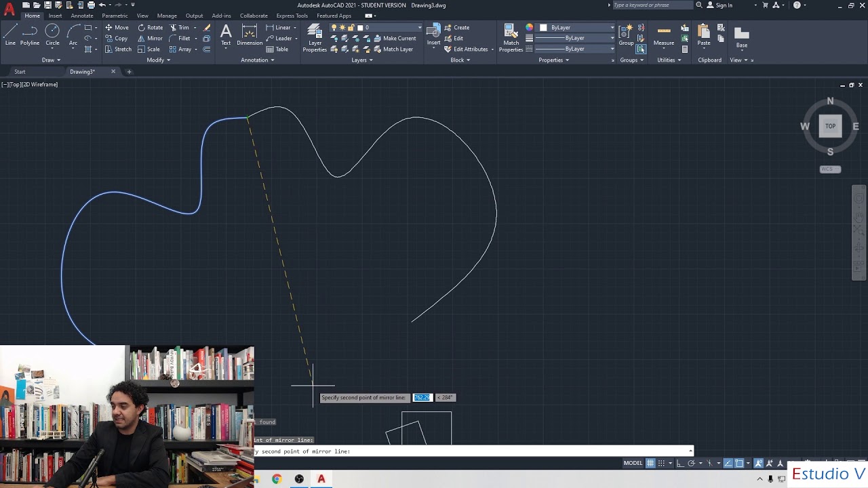Insert a Table annotation
Image resolution: width=868 pixels, height=488 pixels.
(277, 49)
